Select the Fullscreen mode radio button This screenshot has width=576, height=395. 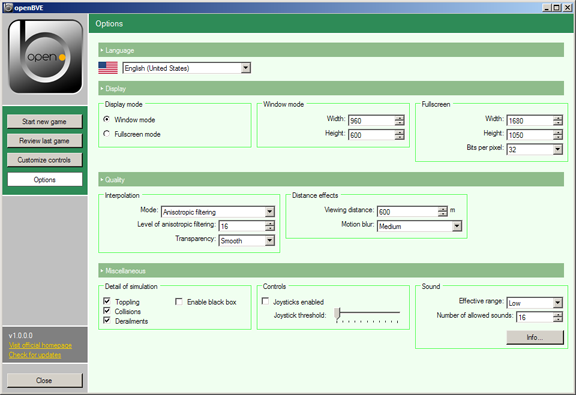(107, 134)
